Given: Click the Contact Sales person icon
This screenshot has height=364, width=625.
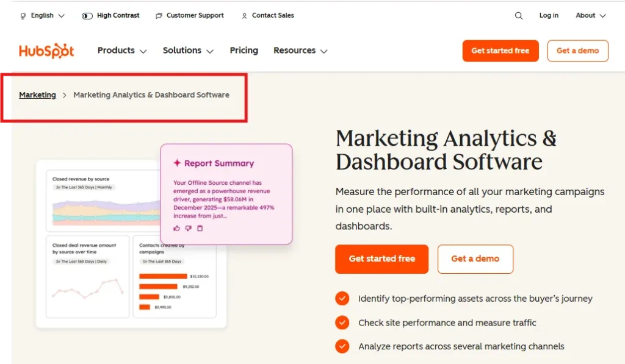Looking at the screenshot, I should pyautogui.click(x=244, y=15).
